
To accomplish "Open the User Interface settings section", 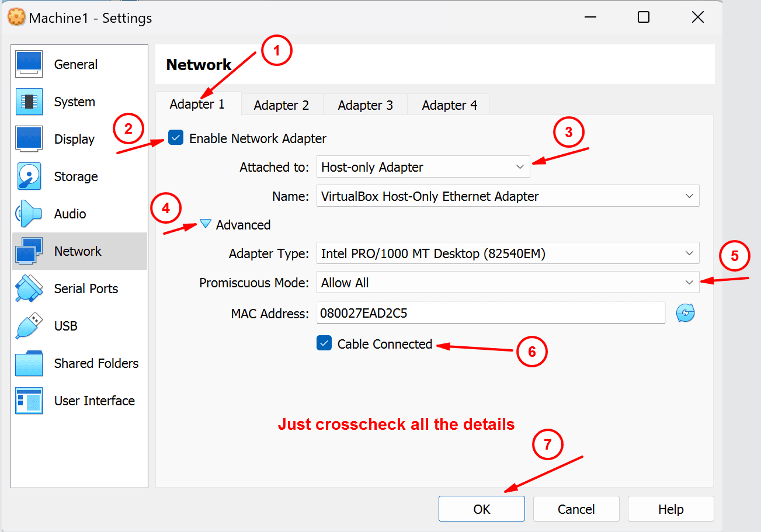I will pyautogui.click(x=94, y=401).
